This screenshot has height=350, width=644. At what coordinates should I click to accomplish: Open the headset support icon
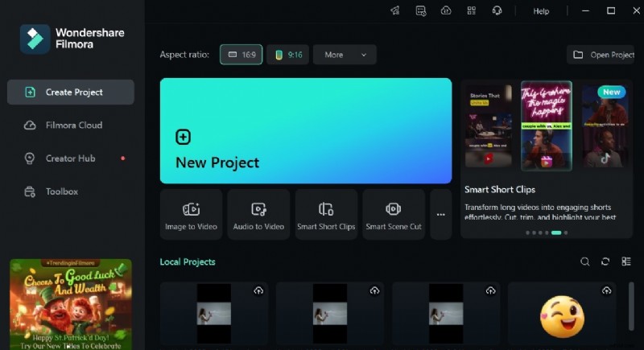(x=497, y=10)
